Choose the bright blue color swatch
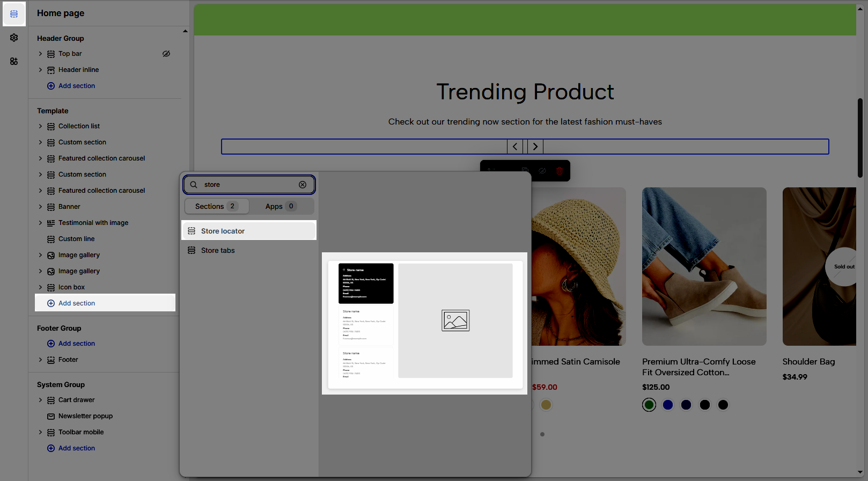Image resolution: width=868 pixels, height=481 pixels. tap(668, 405)
